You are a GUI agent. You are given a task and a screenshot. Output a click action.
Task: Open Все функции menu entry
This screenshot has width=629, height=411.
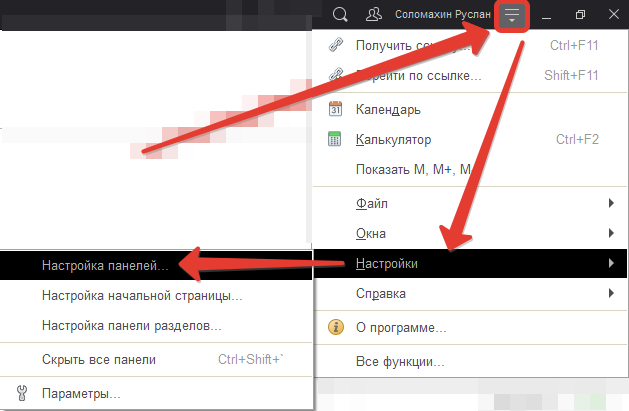470,361
